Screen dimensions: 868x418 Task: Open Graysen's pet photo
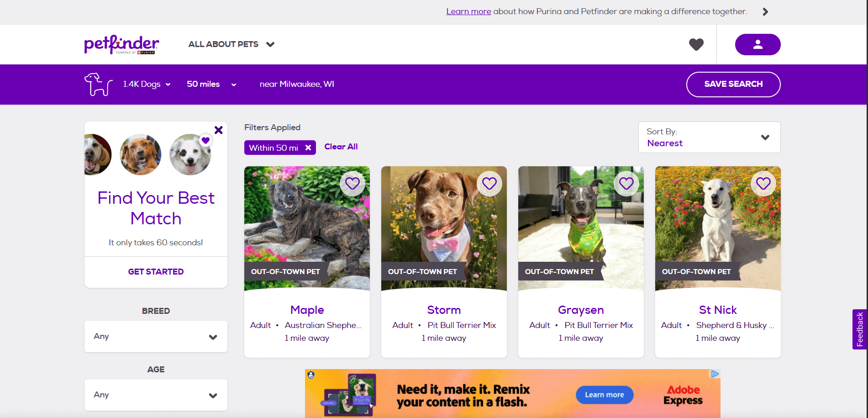coord(581,228)
